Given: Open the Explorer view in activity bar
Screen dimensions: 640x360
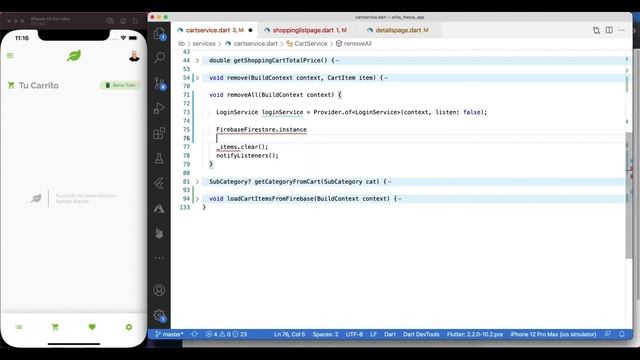Looking at the screenshot, I should pos(159,33).
